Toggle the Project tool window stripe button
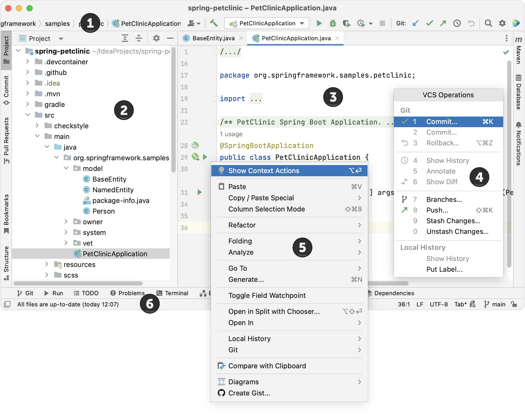This screenshot has width=525, height=420. pos(6,50)
